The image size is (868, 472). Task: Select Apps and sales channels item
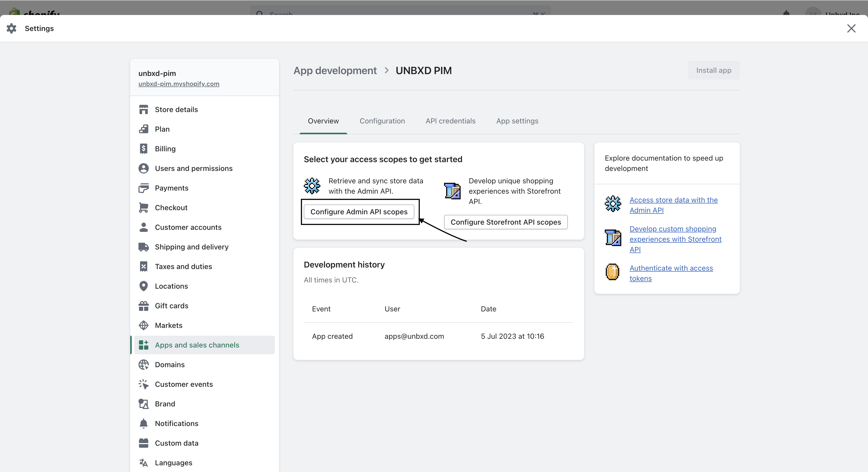[204, 345]
